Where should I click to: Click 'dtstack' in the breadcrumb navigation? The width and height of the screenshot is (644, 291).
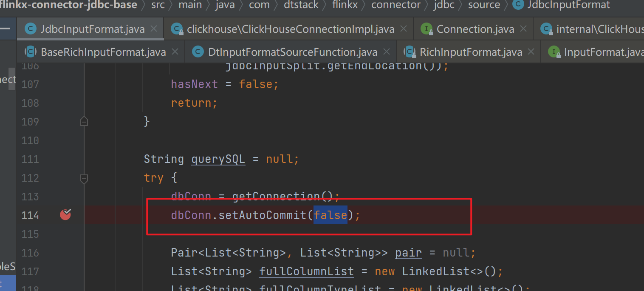tap(301, 5)
